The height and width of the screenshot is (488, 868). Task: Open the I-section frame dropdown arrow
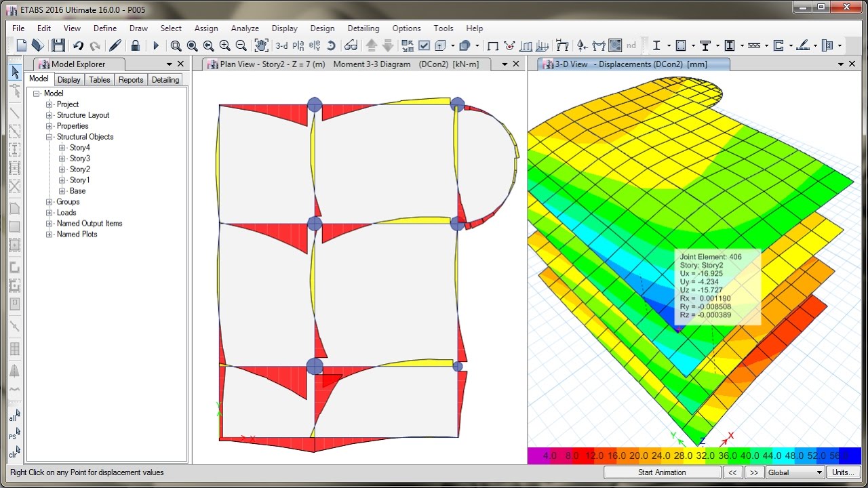coord(668,45)
